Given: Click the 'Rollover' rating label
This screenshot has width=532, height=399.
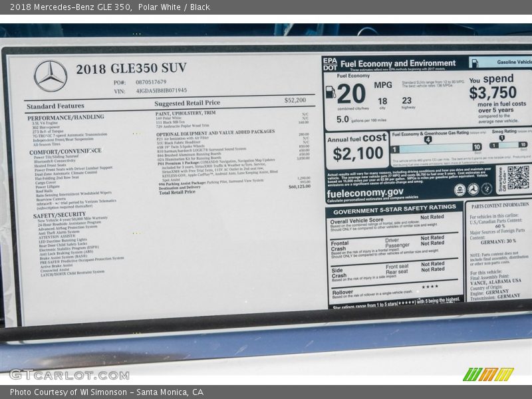Looking at the screenshot, I should [x=342, y=292].
